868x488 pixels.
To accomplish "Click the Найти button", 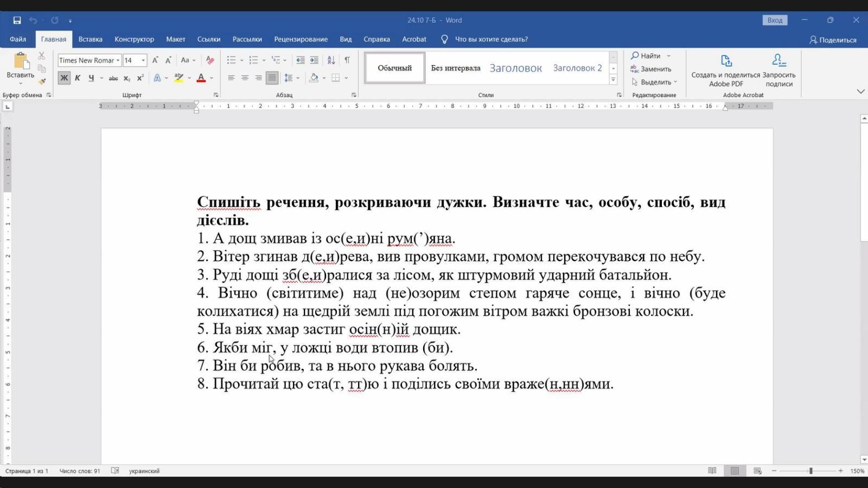I will 646,56.
